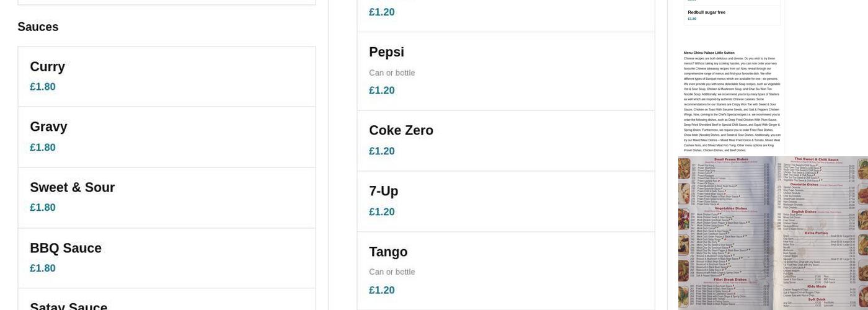Select the Curry sauce item
Viewport: 868px width, 310px height.
[x=48, y=67]
